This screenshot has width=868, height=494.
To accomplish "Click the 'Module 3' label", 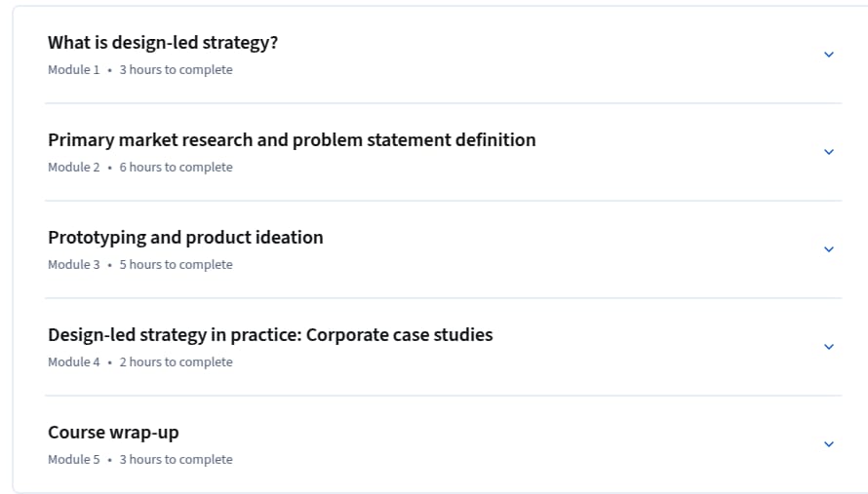I will pyautogui.click(x=73, y=264).
